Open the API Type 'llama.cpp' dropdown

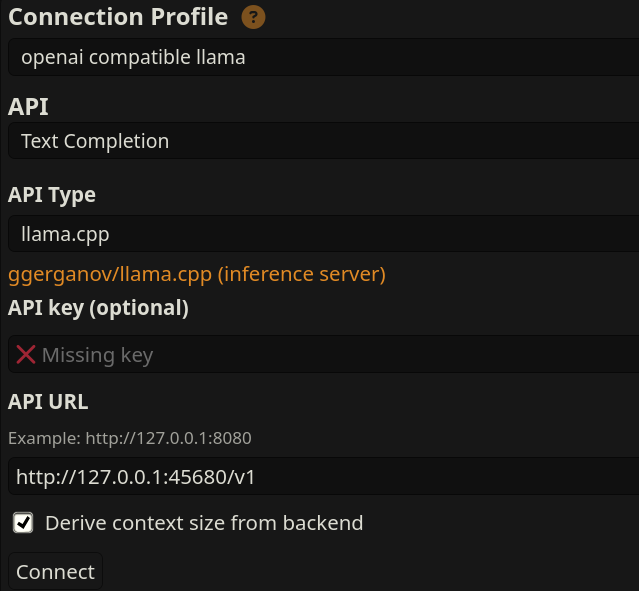click(x=324, y=234)
